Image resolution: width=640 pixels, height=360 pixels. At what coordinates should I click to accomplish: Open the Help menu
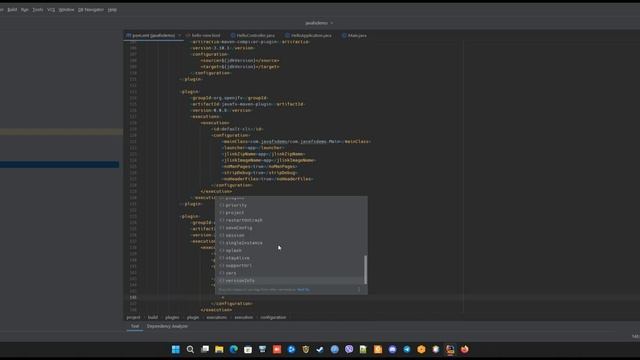click(x=112, y=9)
